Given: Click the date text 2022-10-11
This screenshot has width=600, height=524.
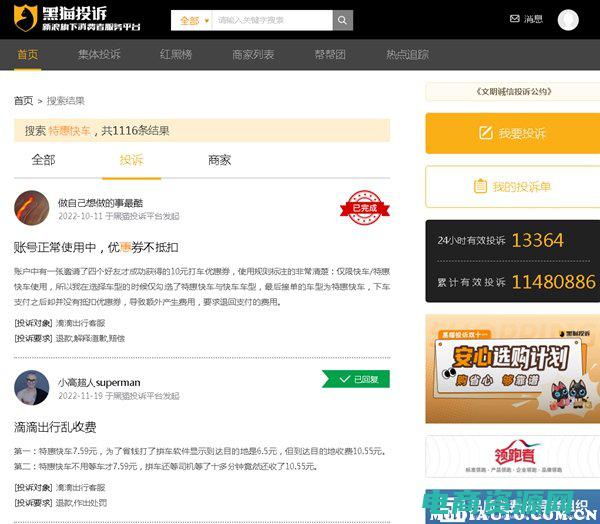Looking at the screenshot, I should pos(80,216).
